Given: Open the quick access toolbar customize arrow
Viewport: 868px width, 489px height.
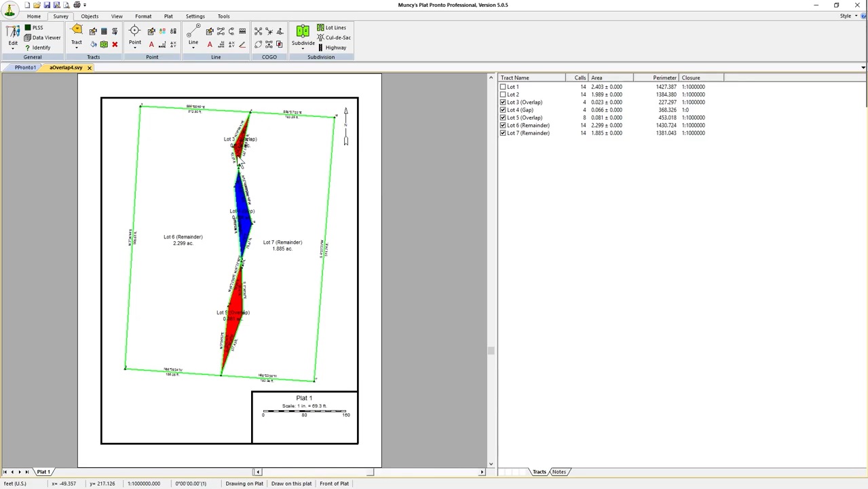Looking at the screenshot, I should [x=85, y=5].
